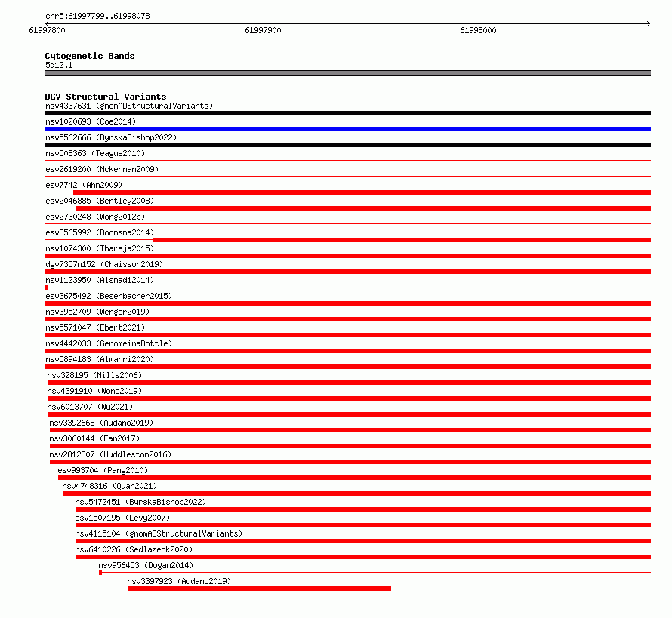Image resolution: width=672 pixels, height=618 pixels.
Task: Select nsv4748316 (Quan2021) label
Action: click(x=109, y=486)
